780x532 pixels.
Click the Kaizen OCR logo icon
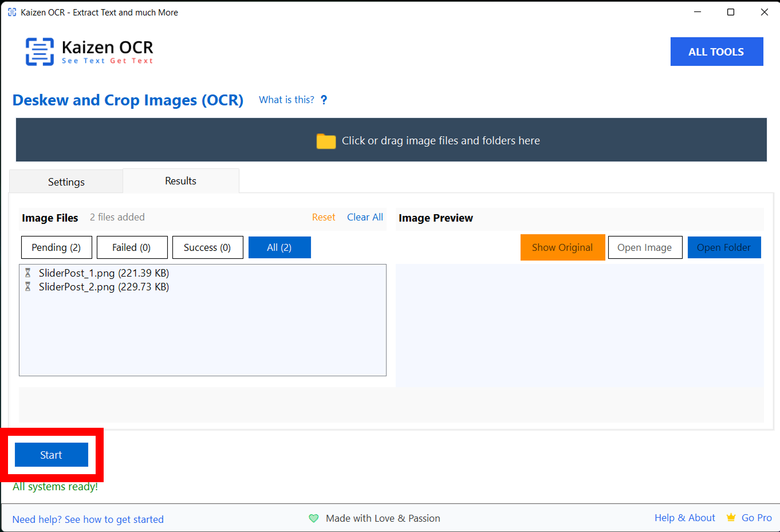tap(40, 52)
